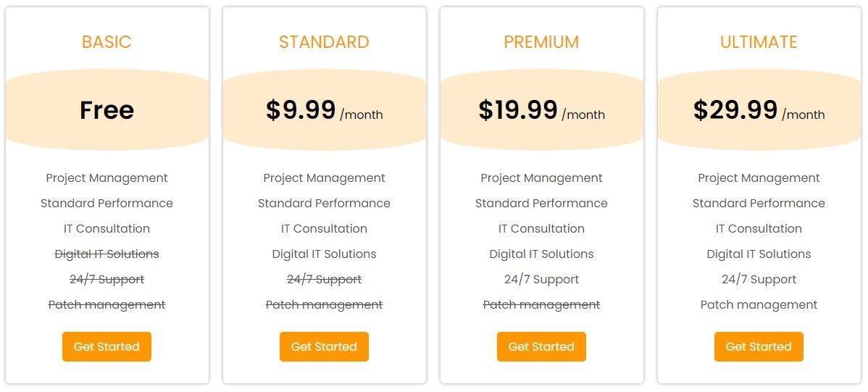Click Get Started under the Premium plan

pos(541,346)
